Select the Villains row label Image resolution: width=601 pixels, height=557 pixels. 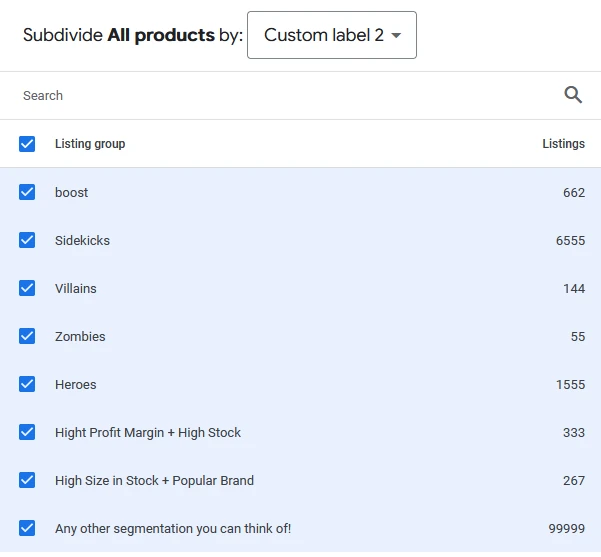click(76, 288)
